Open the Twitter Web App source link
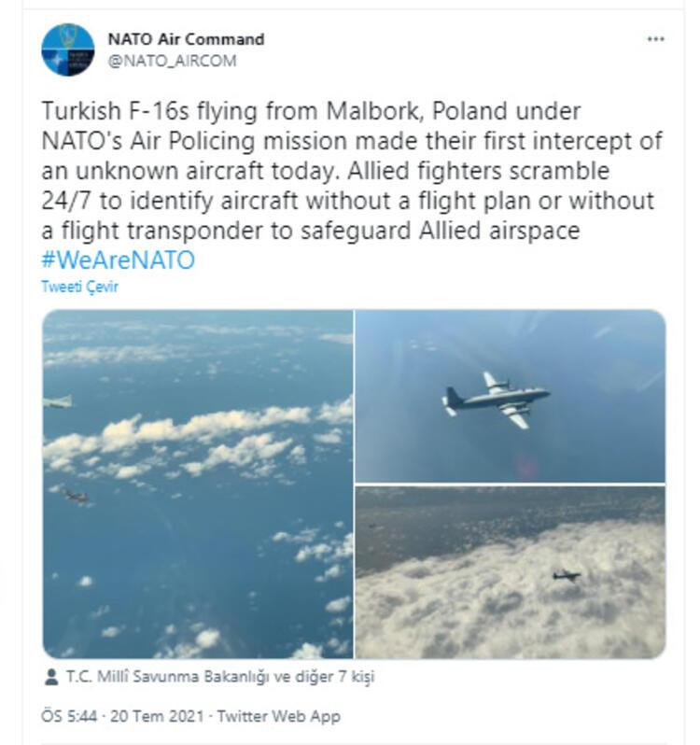This screenshot has height=745, width=700. click(x=279, y=716)
